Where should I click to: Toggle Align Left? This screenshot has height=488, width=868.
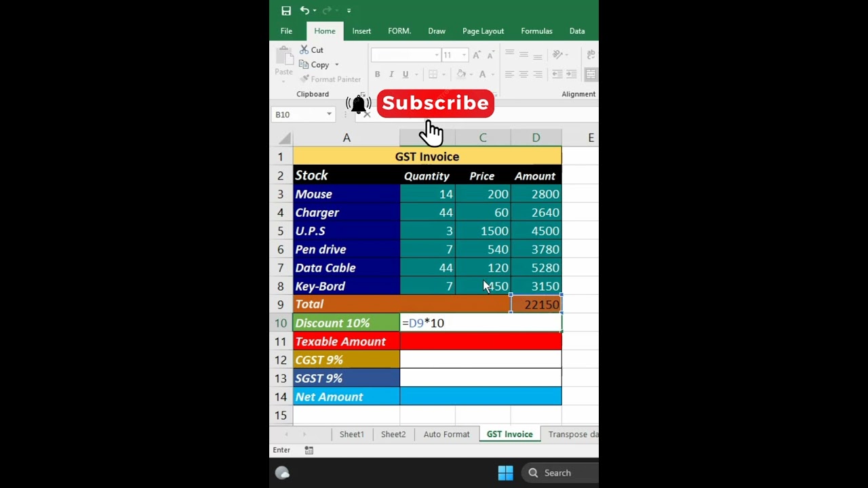(x=509, y=75)
